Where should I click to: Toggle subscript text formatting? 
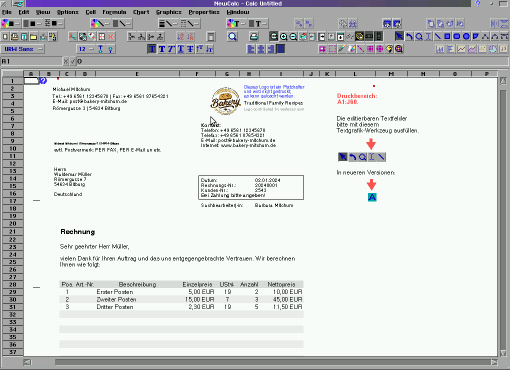click(209, 49)
